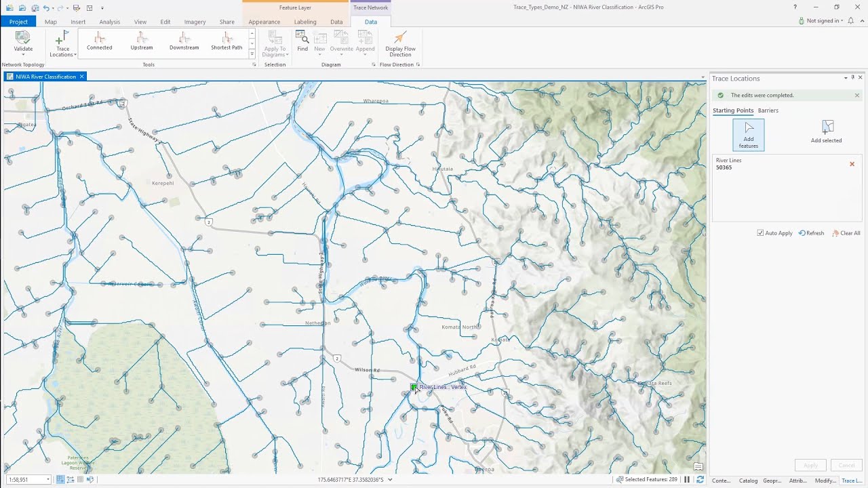
Task: Toggle auto-hide pin on Trace Locations pane
Action: coord(853,78)
